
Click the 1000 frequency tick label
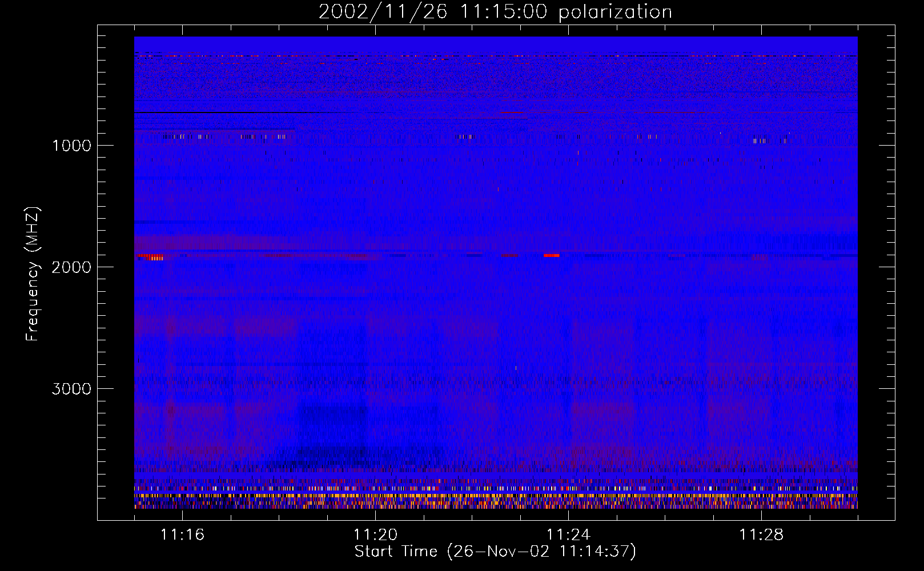71,146
